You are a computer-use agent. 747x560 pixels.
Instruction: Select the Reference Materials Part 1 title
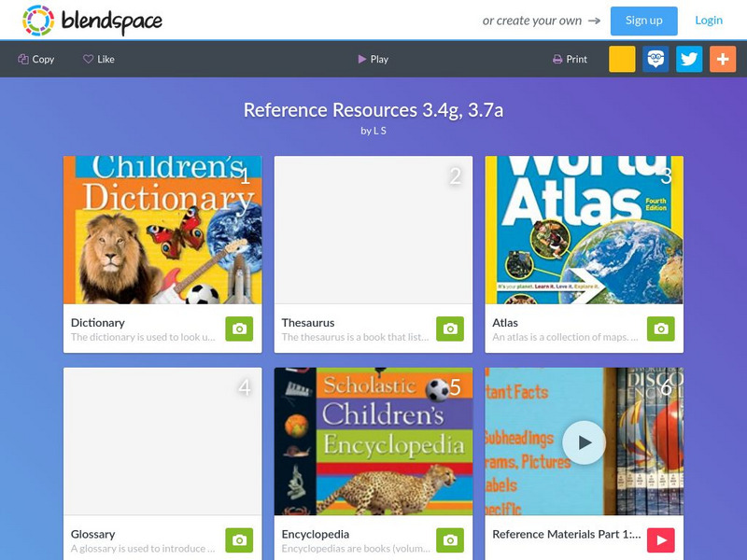point(567,534)
